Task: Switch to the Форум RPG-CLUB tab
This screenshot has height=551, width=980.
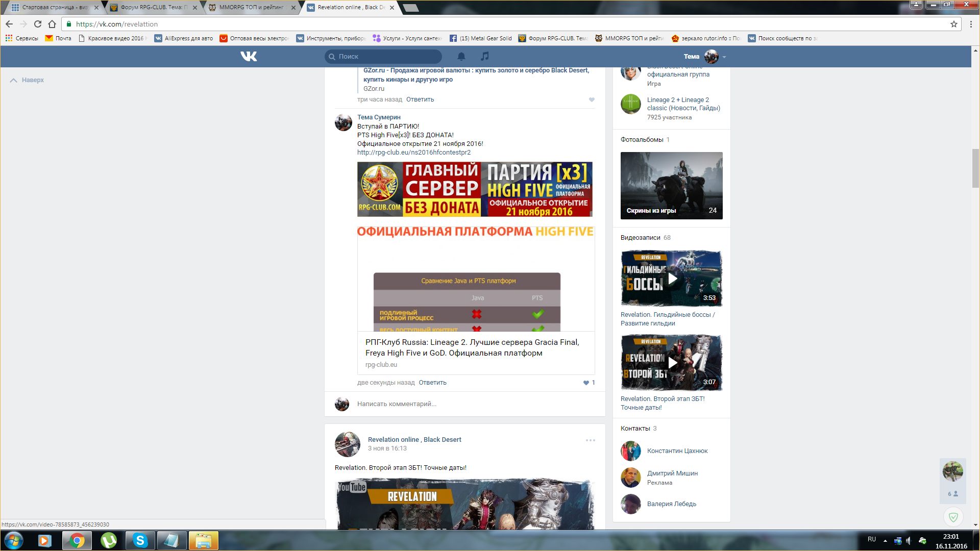Action: click(152, 8)
